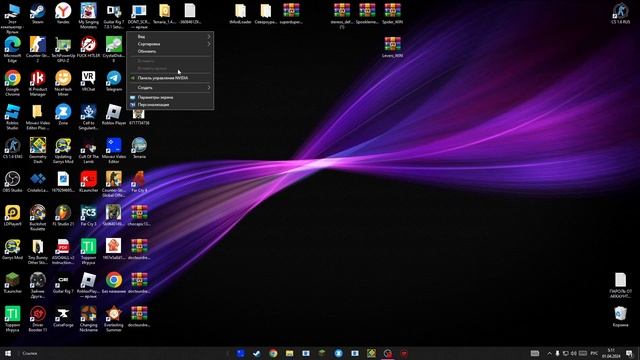Launch the Yandex browser shortcut
Viewport: 640px width, 360px height.
(x=63, y=13)
